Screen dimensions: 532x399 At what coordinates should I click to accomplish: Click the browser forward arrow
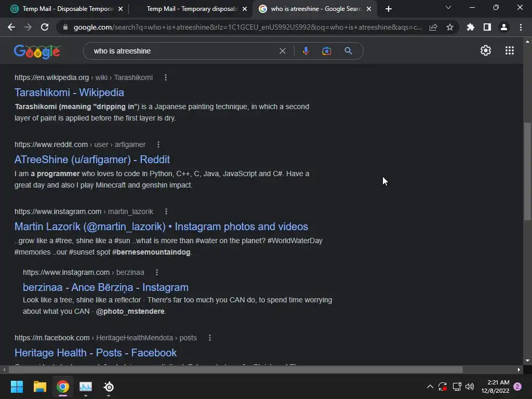[28, 27]
